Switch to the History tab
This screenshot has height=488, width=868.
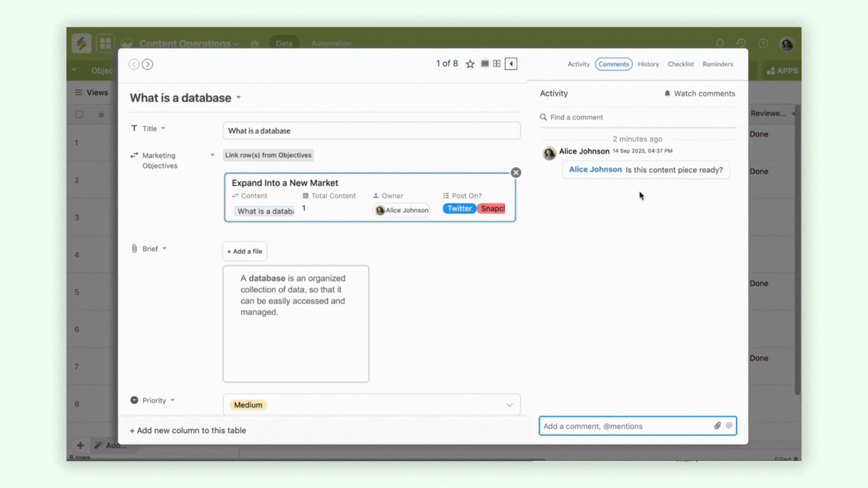pyautogui.click(x=648, y=64)
